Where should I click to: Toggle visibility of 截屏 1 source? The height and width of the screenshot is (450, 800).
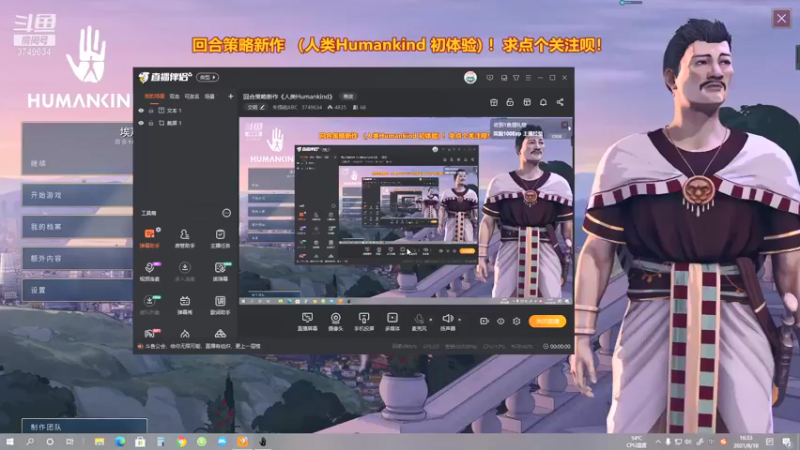pyautogui.click(x=141, y=123)
